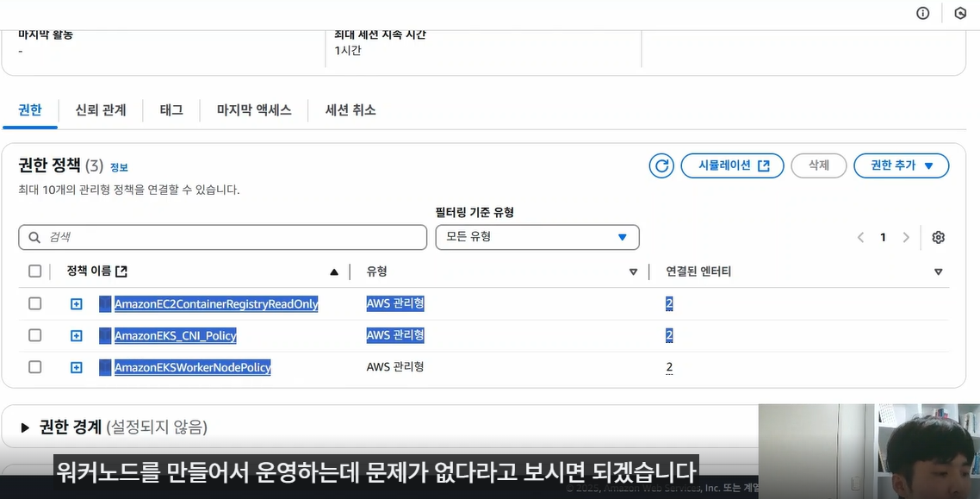This screenshot has height=499, width=980.
Task: Select all policies with header checkbox
Action: [35, 271]
